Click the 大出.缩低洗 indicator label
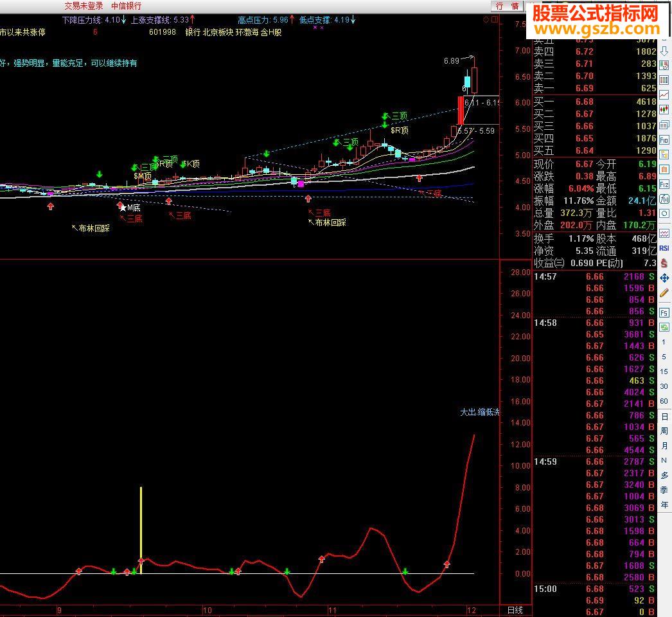 [479, 412]
